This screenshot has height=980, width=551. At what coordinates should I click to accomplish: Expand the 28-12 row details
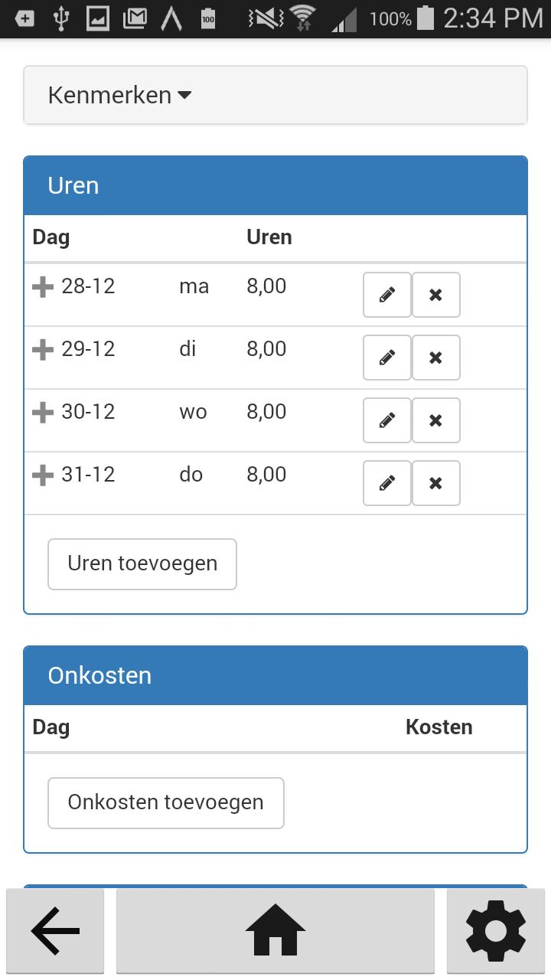[x=44, y=286]
